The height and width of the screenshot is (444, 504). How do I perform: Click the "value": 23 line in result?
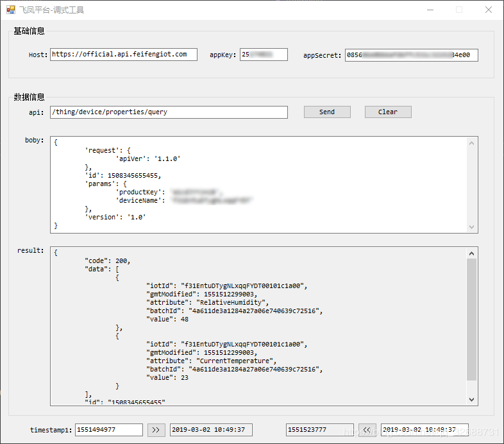click(x=167, y=378)
